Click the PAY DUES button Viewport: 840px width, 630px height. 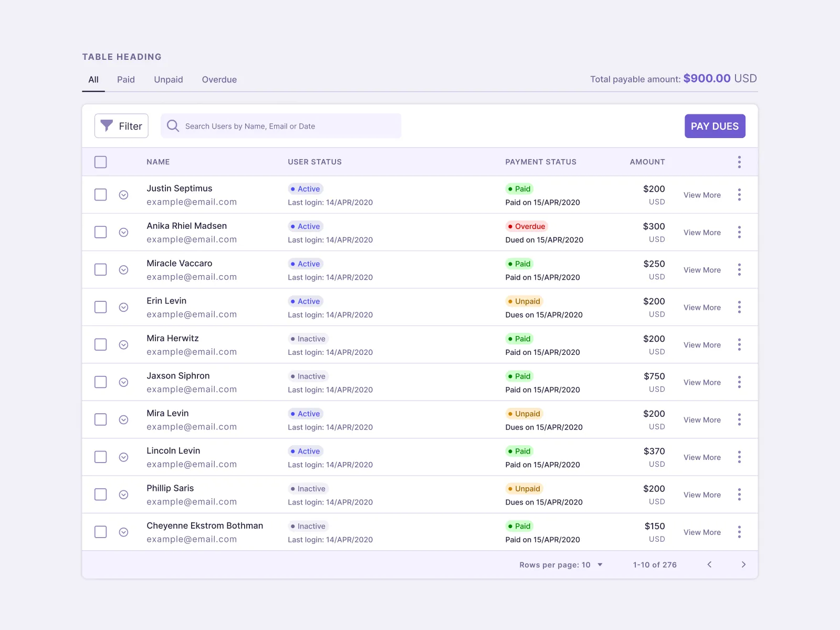(715, 125)
